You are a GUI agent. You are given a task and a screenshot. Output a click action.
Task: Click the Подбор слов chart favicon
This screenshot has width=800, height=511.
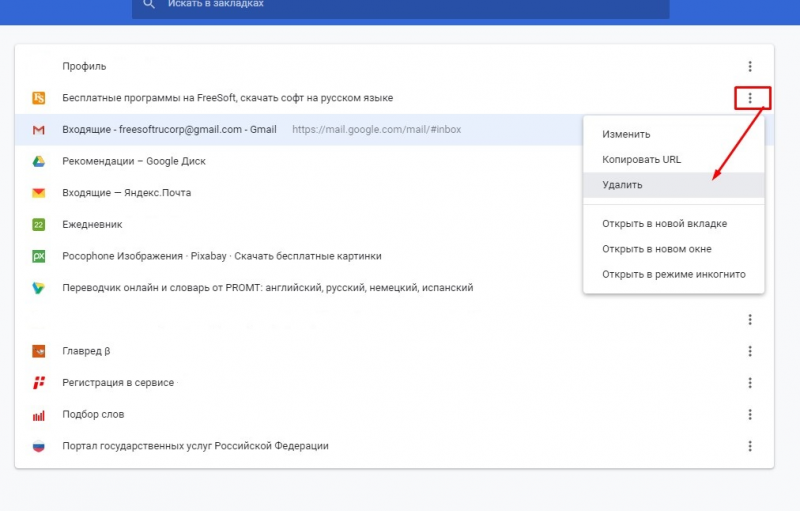(39, 416)
